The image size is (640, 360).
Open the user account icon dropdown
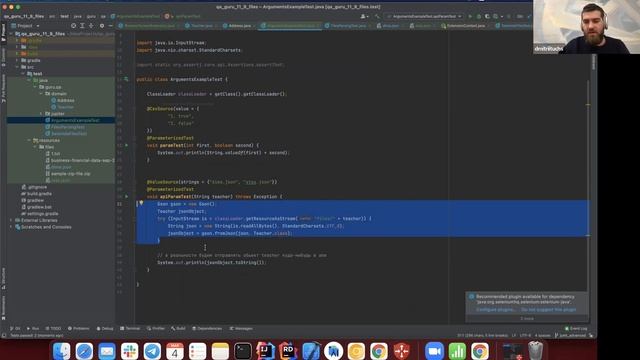tap(364, 16)
